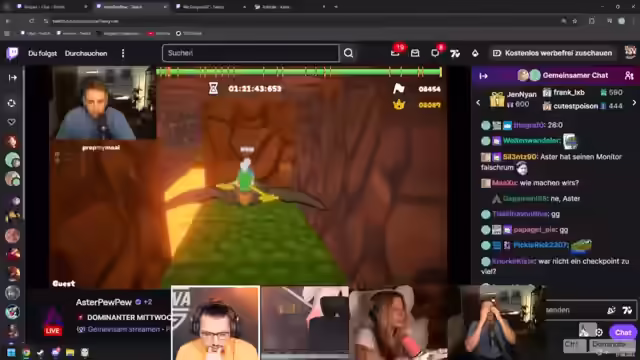The image size is (640, 360).
Task: Collapse the chat panel with arrow icon
Action: (x=483, y=76)
